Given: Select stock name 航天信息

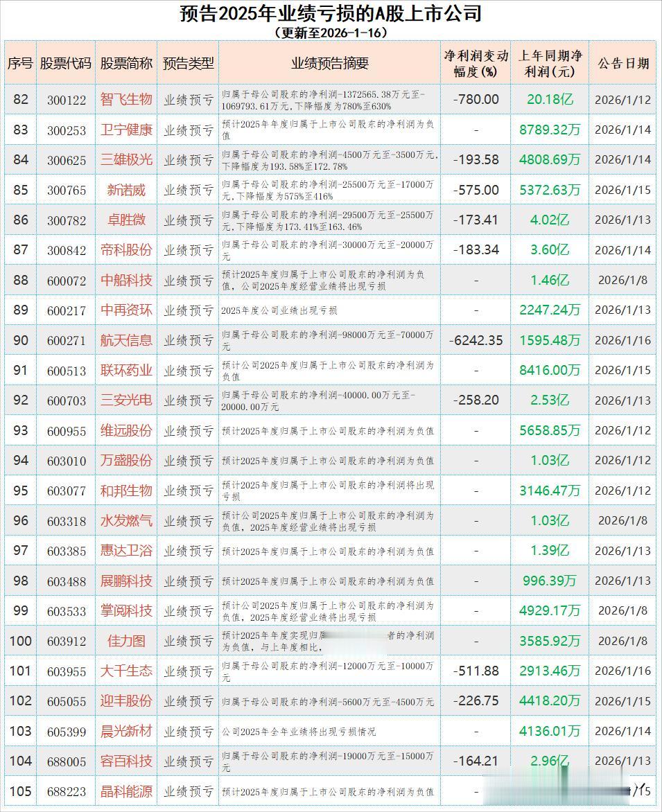Looking at the screenshot, I should tap(126, 340).
